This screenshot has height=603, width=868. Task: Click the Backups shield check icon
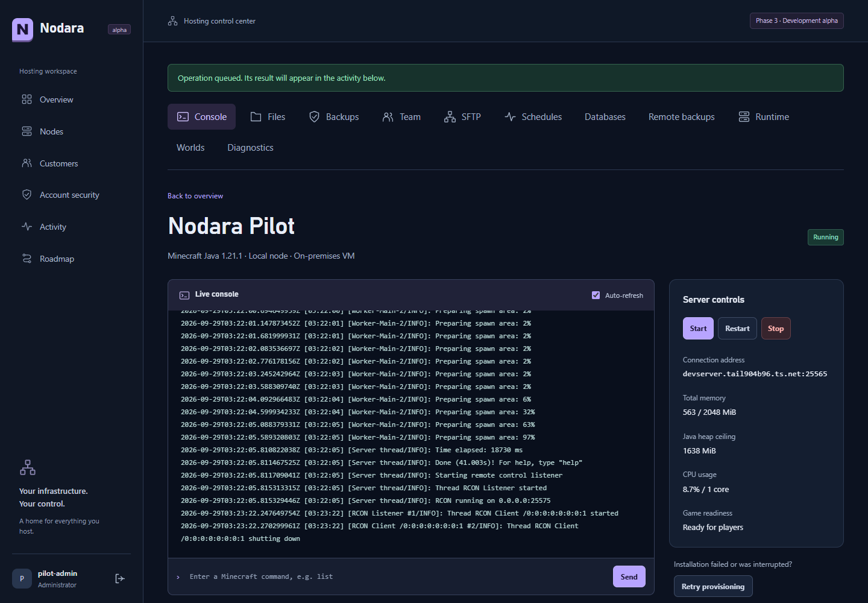[314, 117]
